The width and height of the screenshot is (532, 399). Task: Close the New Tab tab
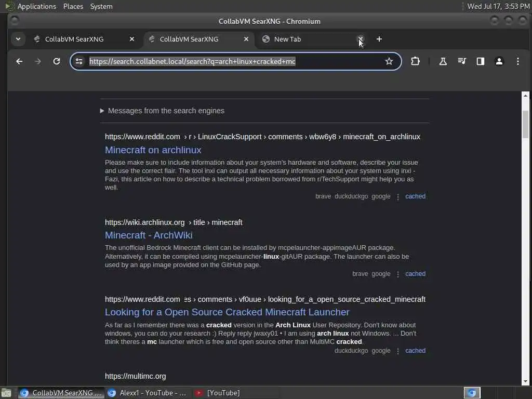[361, 39]
